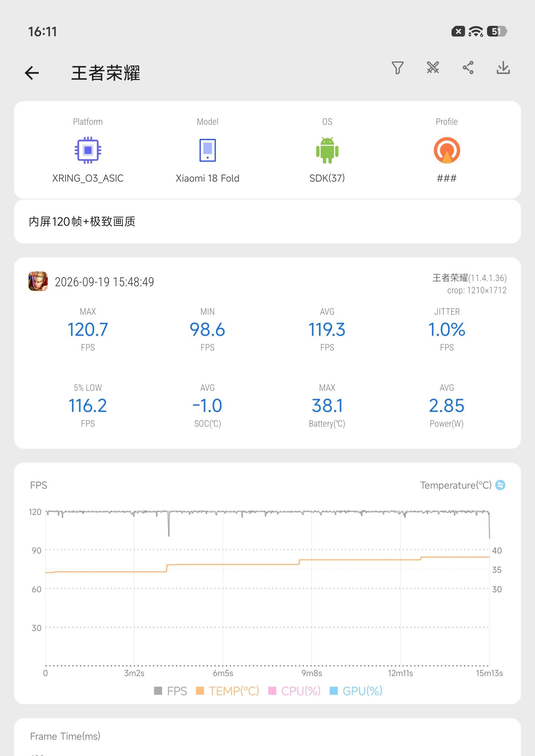This screenshot has height=756, width=535.
Task: Tap the Model phone icon
Action: [x=208, y=150]
